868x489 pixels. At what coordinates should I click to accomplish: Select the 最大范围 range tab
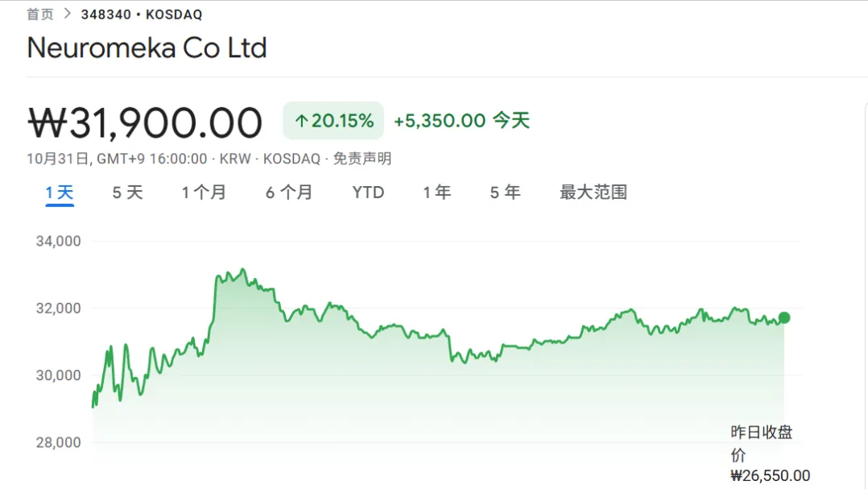point(593,193)
